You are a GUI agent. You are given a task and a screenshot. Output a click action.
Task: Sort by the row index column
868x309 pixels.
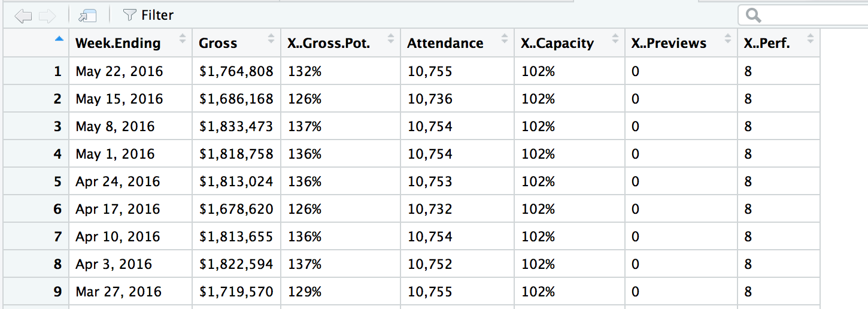(x=58, y=40)
